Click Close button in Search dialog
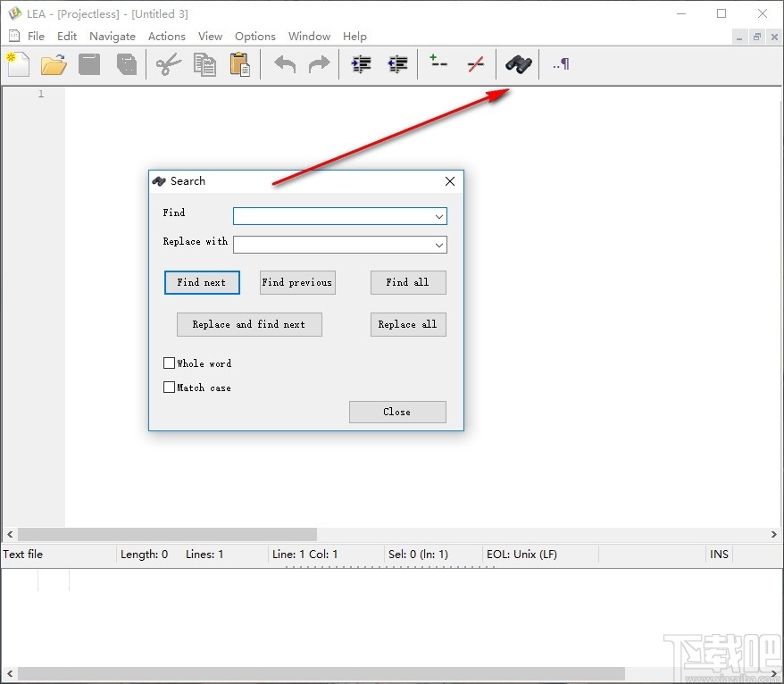 pyautogui.click(x=397, y=412)
